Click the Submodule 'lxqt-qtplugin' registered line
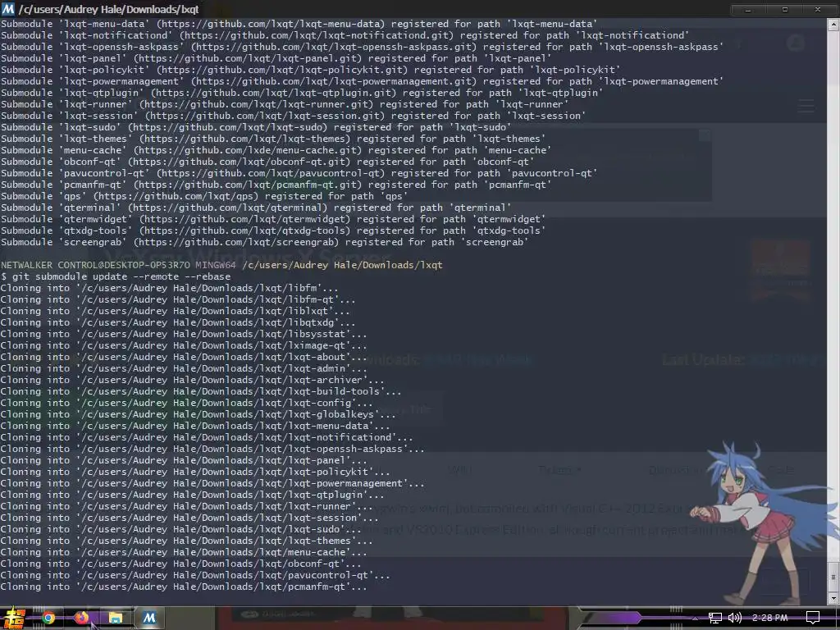 [x=302, y=93]
